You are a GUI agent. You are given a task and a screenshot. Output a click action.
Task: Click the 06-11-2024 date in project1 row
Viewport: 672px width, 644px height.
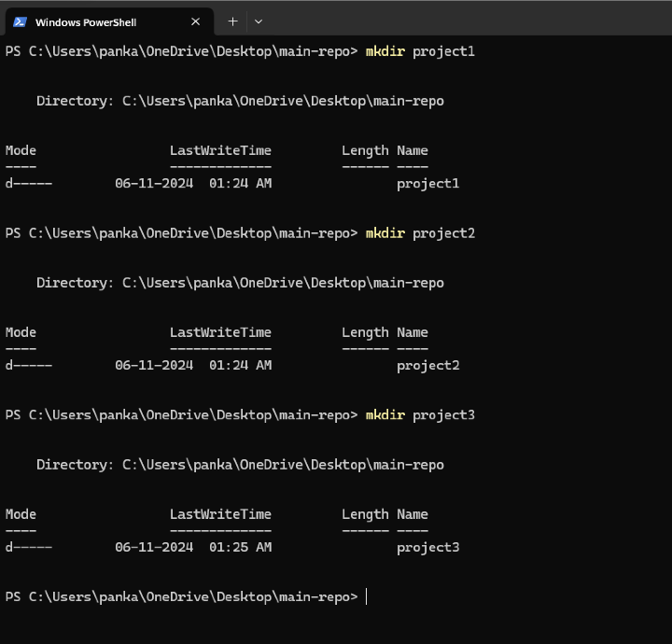[154, 184]
